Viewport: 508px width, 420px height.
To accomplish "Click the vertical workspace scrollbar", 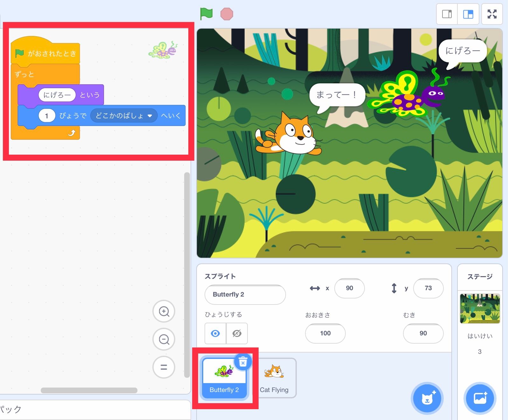I will (x=187, y=275).
